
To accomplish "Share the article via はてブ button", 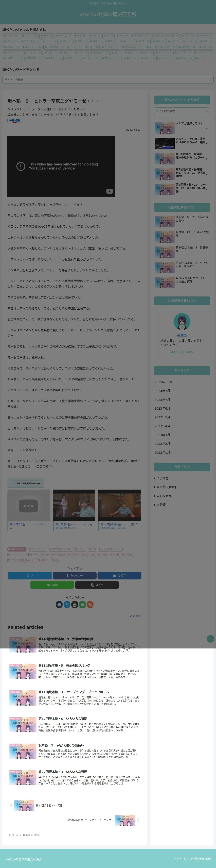I will point(119,576).
